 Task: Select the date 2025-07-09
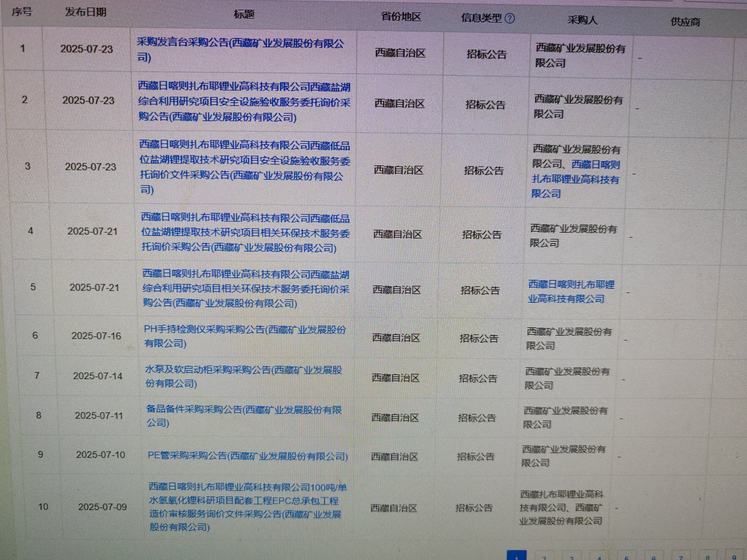point(102,507)
